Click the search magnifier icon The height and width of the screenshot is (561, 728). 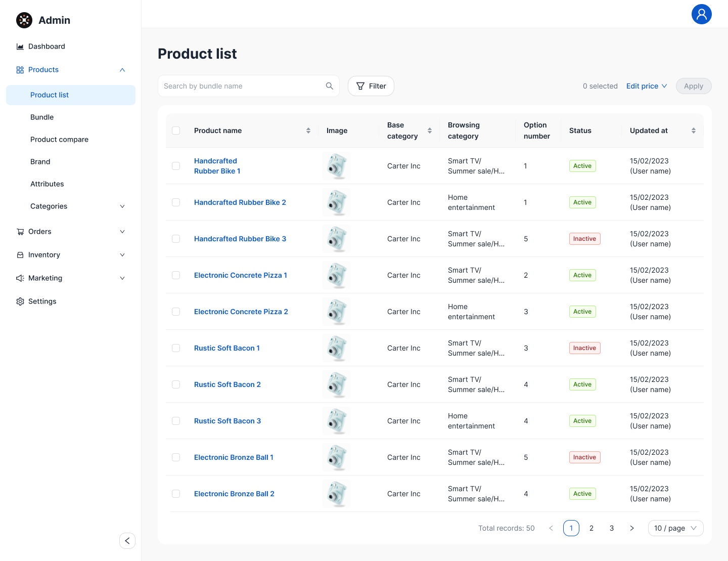tap(330, 86)
